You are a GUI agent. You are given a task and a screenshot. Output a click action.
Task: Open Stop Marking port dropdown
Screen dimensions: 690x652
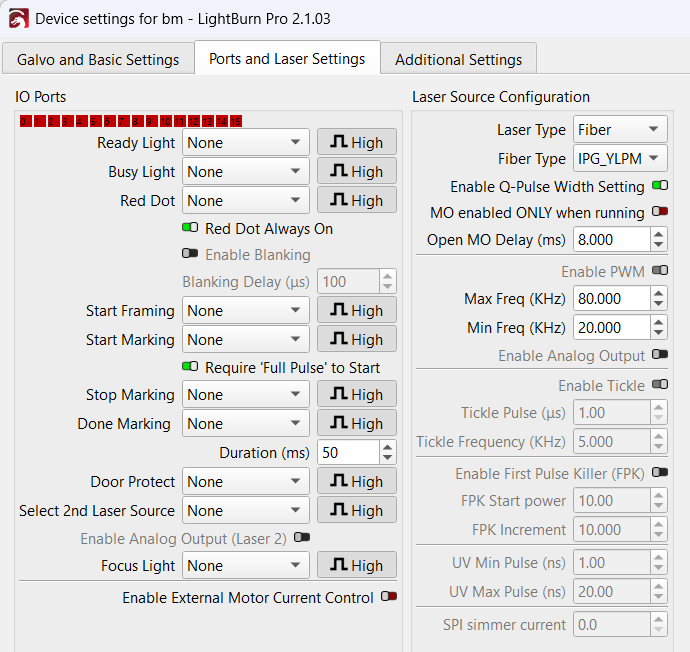pyautogui.click(x=246, y=394)
